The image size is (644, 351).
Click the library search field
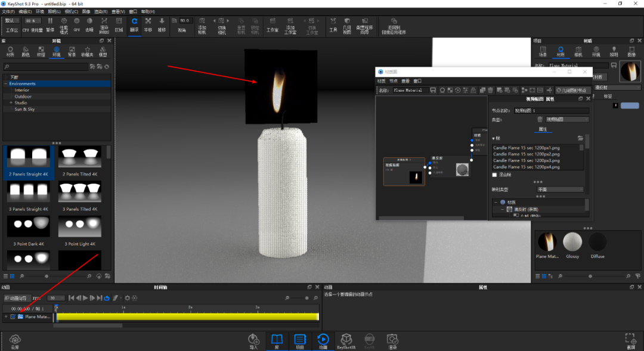(x=45, y=67)
